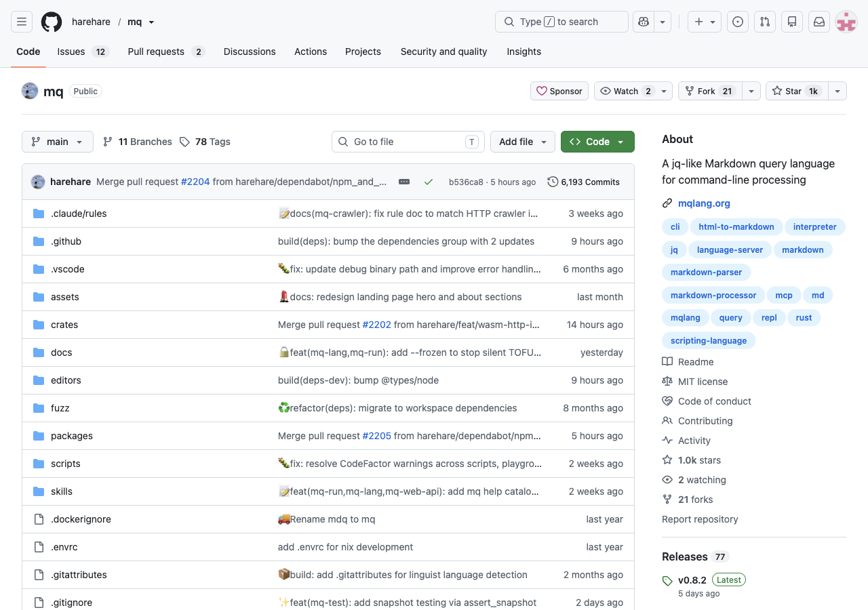Image resolution: width=868 pixels, height=610 pixels.
Task: Expand commit message ellipsis button
Action: (x=404, y=182)
